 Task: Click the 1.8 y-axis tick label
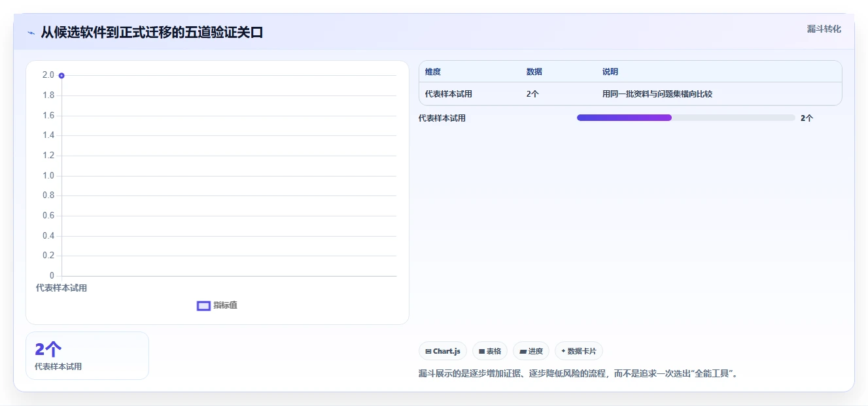coord(48,95)
